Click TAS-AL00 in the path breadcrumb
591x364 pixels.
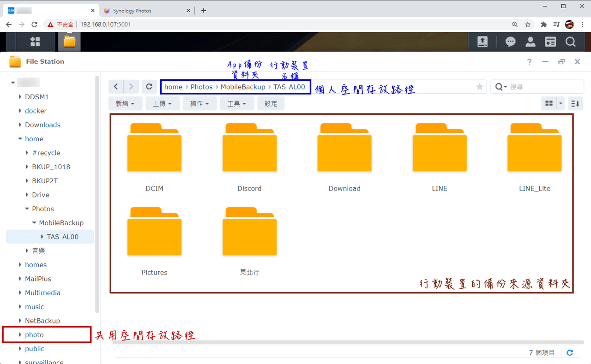click(289, 87)
